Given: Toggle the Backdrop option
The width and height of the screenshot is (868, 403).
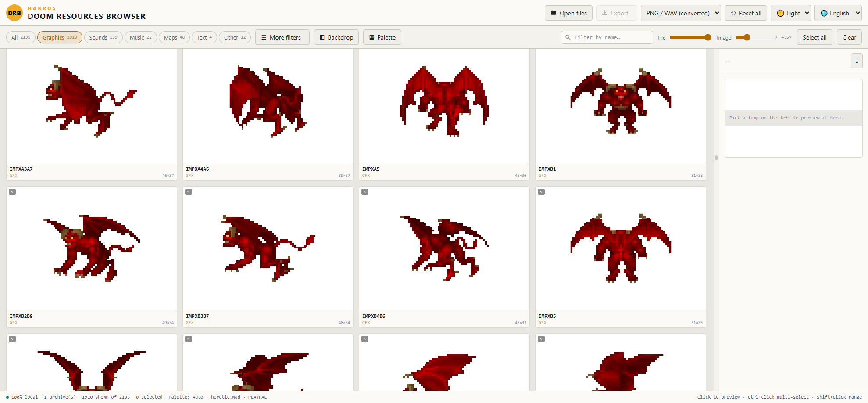Looking at the screenshot, I should point(336,37).
